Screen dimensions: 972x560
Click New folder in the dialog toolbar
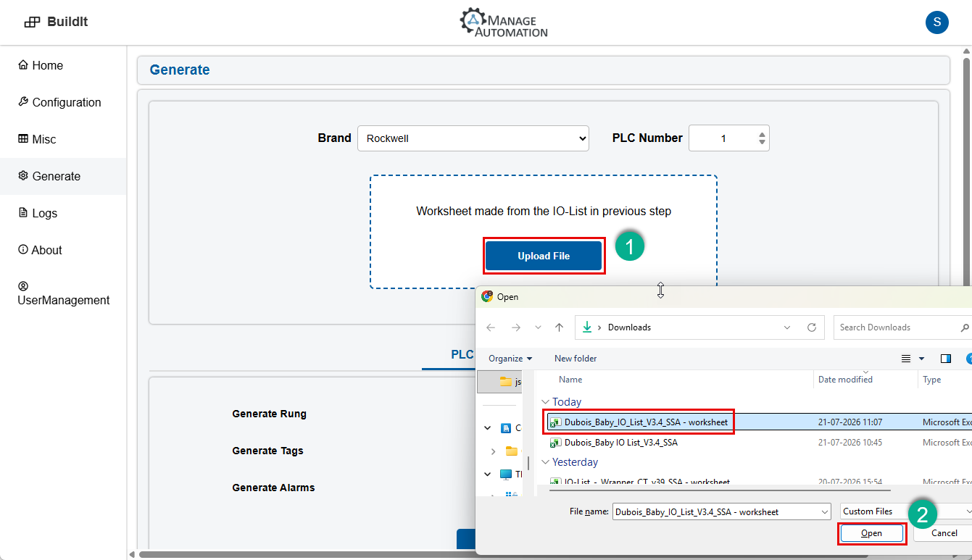point(576,359)
